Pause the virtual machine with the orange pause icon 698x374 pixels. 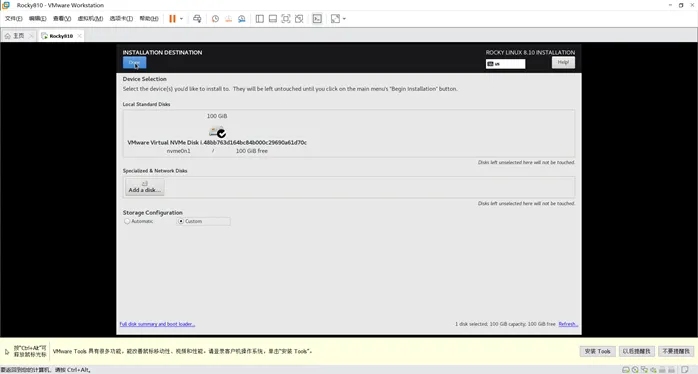[172, 19]
